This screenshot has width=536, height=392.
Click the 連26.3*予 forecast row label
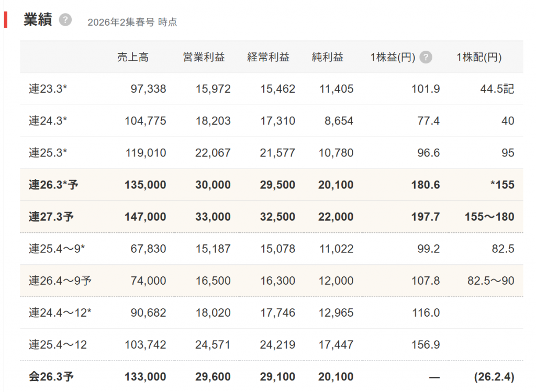(53, 185)
